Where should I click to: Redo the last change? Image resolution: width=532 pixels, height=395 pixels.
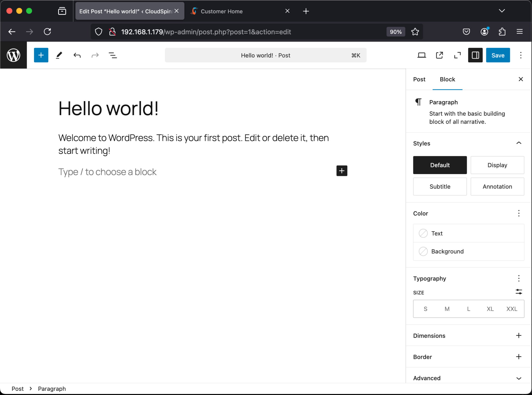95,55
